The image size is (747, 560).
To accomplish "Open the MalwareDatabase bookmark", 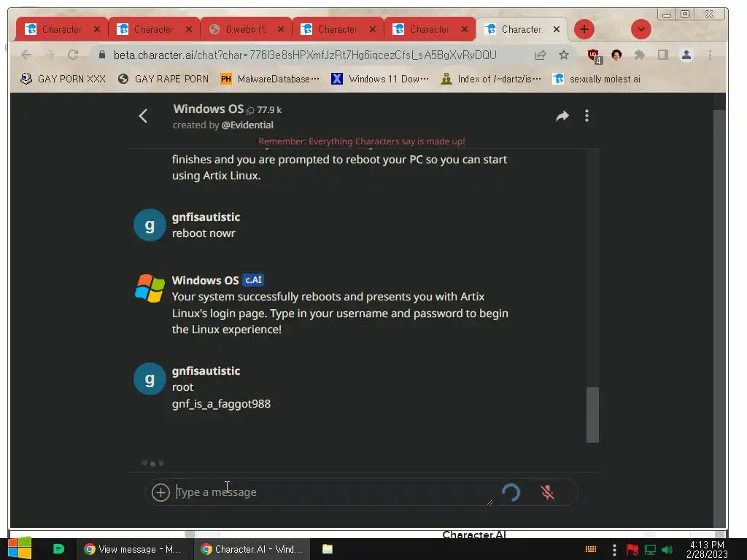I will point(270,79).
